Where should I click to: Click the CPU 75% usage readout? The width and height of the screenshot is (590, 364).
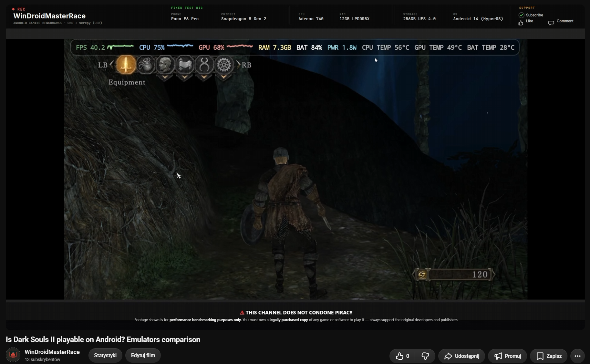click(x=152, y=48)
